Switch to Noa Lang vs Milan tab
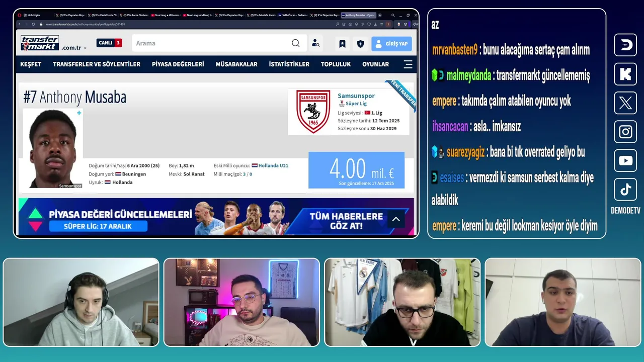This screenshot has height=362, width=644. tap(198, 15)
